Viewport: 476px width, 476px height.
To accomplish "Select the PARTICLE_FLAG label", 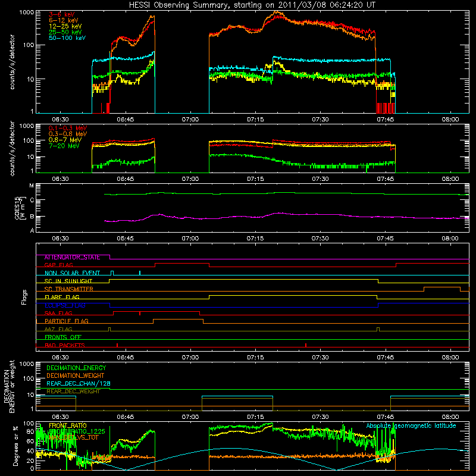I will coord(67,321).
